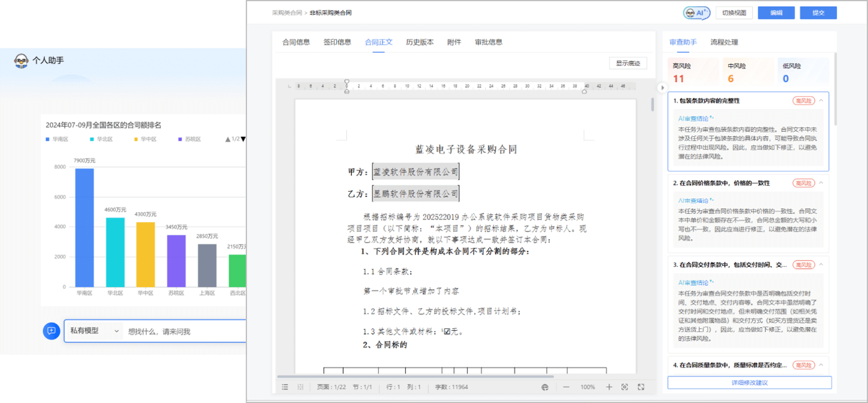The width and height of the screenshot is (868, 403).
Task: Open the outline list icon in status bar
Action: [285, 387]
